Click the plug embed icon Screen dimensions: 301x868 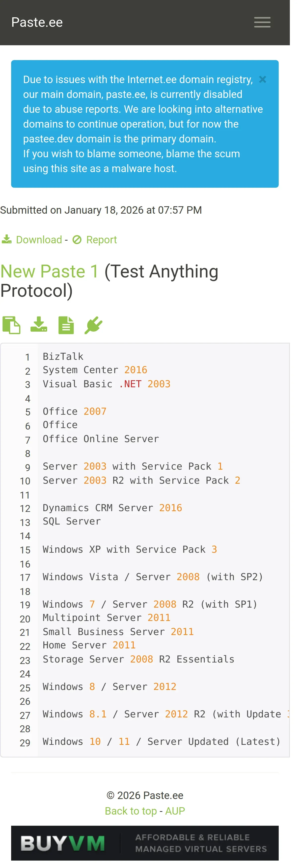click(x=93, y=325)
